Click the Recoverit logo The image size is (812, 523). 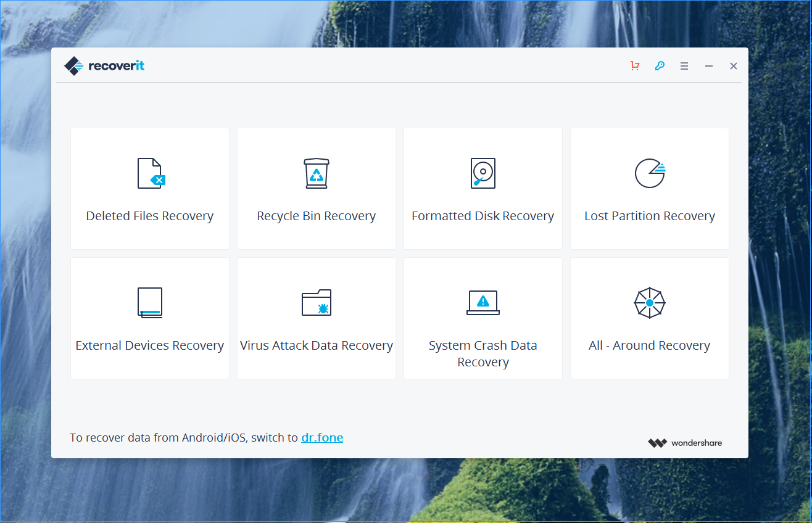pos(104,66)
